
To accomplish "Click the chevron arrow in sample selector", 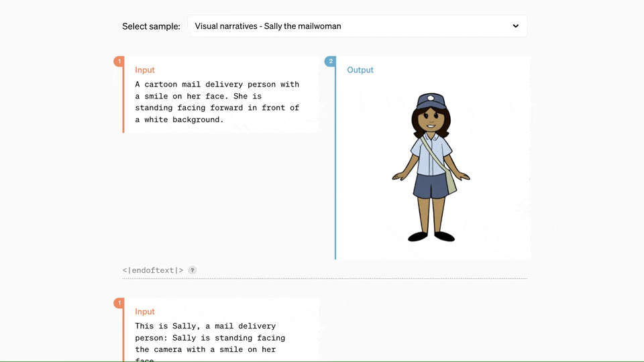I will point(515,26).
